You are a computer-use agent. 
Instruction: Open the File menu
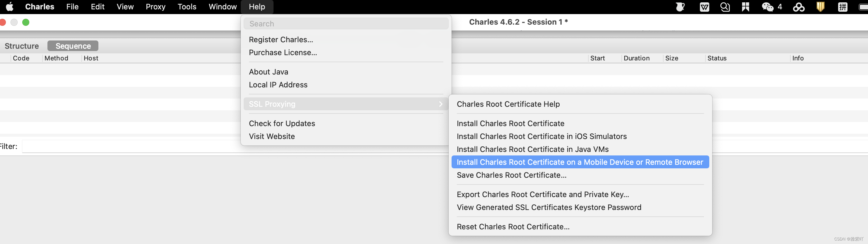(72, 7)
